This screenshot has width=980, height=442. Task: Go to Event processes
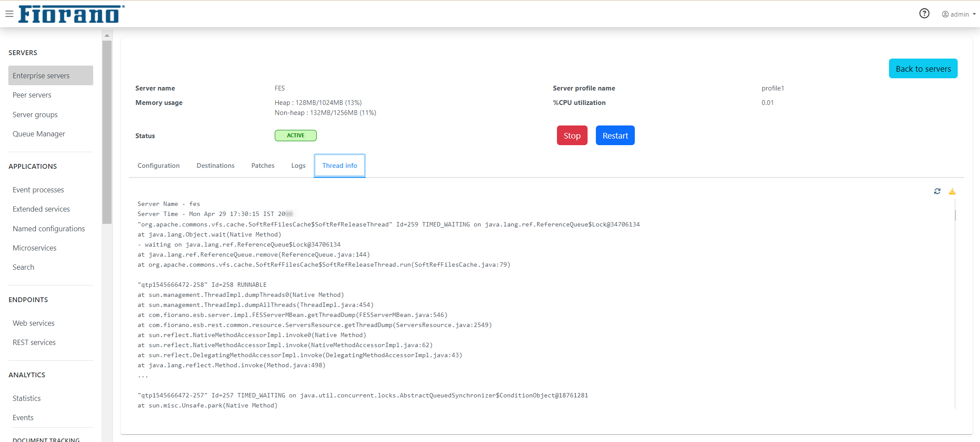38,190
